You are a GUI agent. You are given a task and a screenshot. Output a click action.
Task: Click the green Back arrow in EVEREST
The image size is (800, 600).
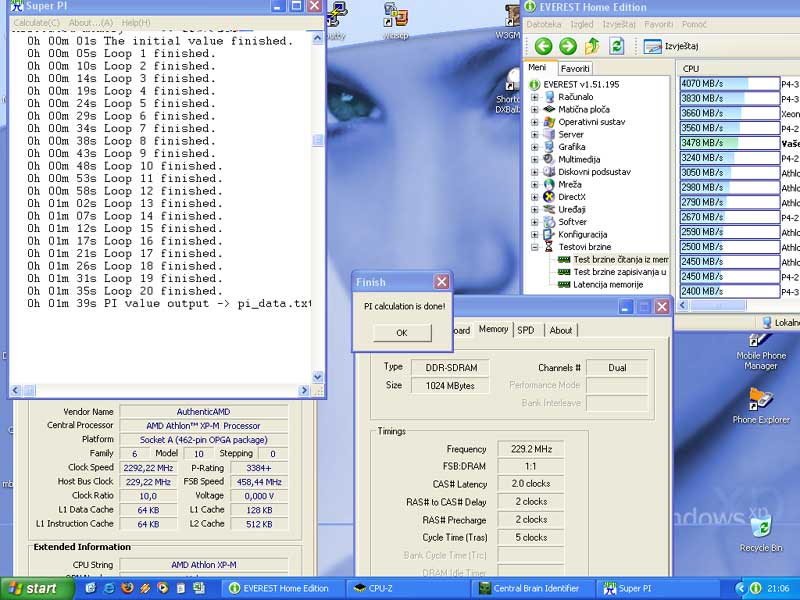[x=543, y=46]
